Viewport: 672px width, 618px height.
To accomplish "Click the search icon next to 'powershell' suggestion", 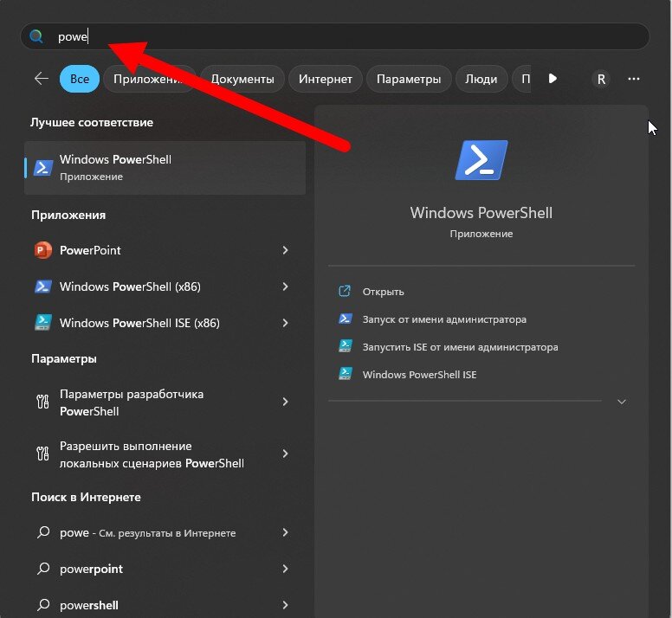I will (x=42, y=605).
